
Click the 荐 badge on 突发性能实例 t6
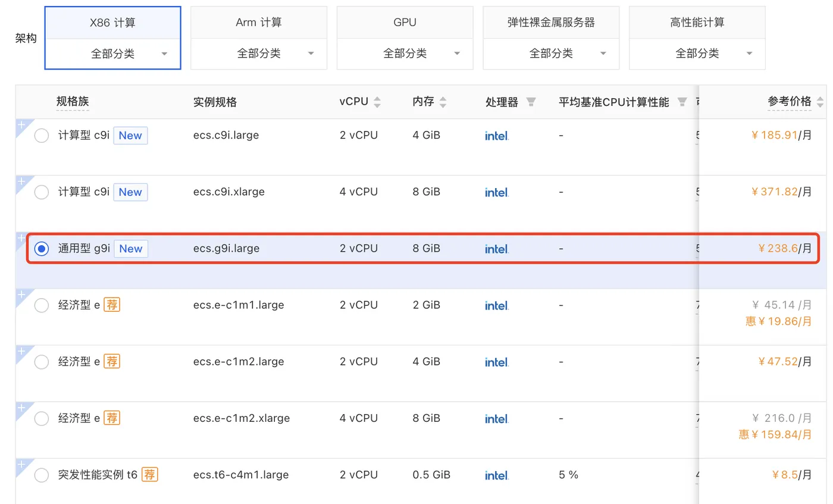pos(149,475)
